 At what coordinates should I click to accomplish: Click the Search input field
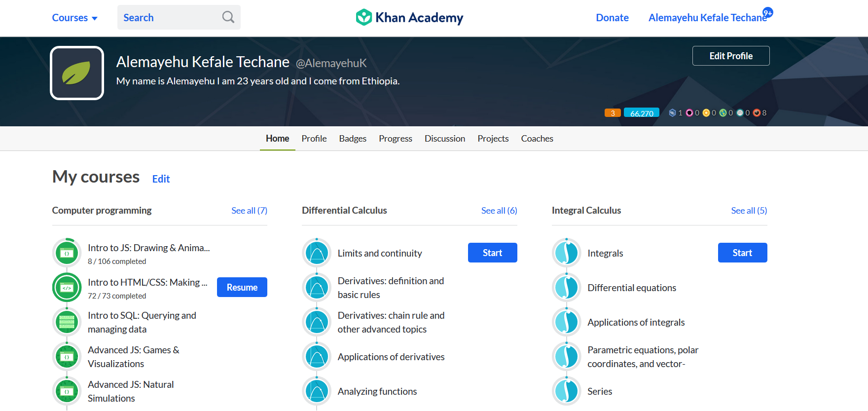click(x=179, y=17)
